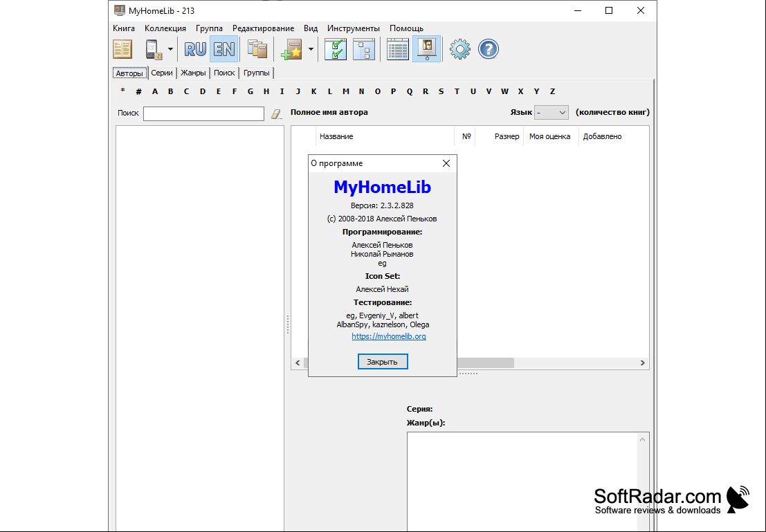Screen dimensions: 766x532
Task: Filter authors by letter Z
Action: pos(552,91)
